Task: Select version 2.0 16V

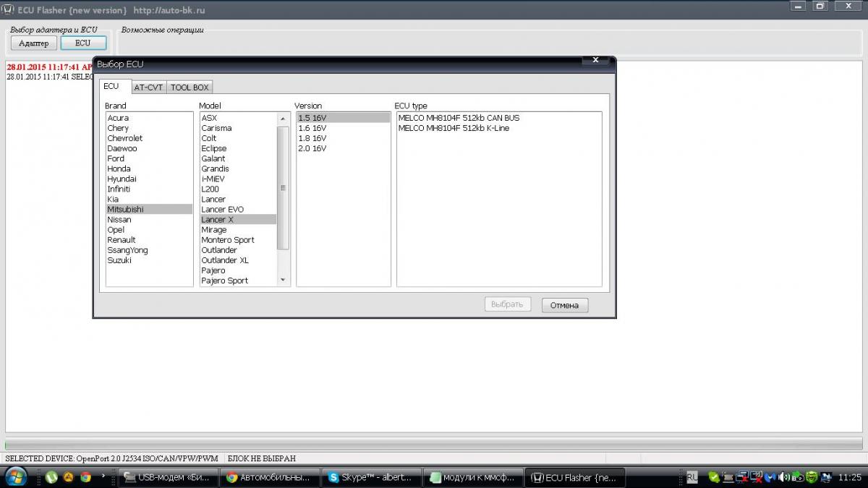Action: point(312,148)
